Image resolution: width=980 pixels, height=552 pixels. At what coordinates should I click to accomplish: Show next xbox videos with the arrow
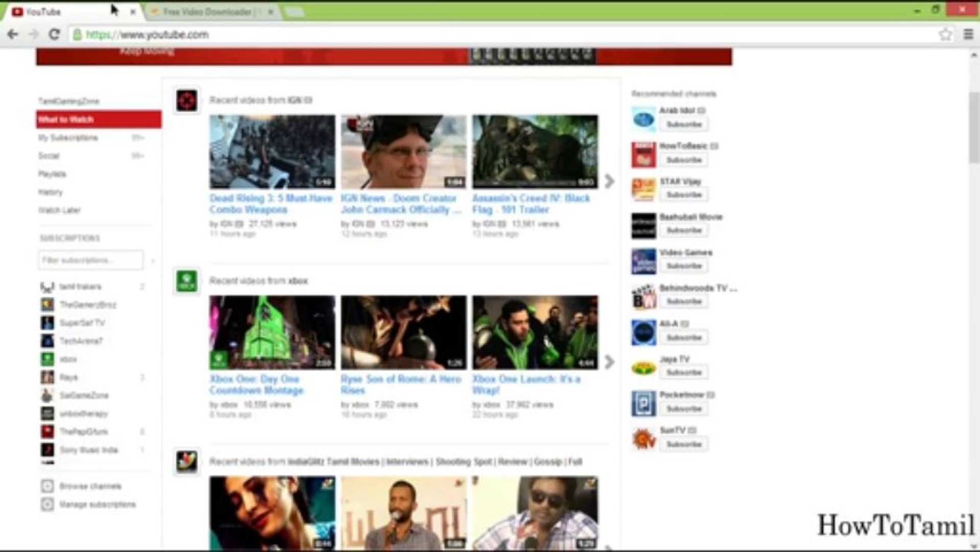[x=609, y=362]
